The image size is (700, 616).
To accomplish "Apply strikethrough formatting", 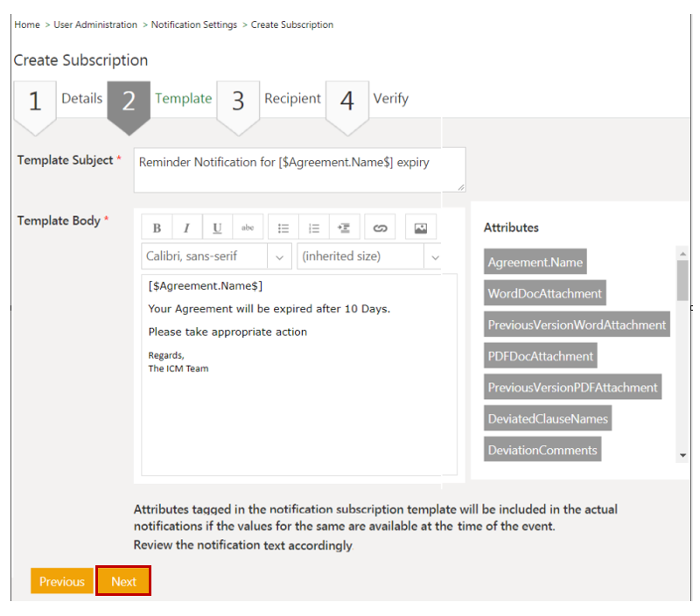I will [x=248, y=228].
